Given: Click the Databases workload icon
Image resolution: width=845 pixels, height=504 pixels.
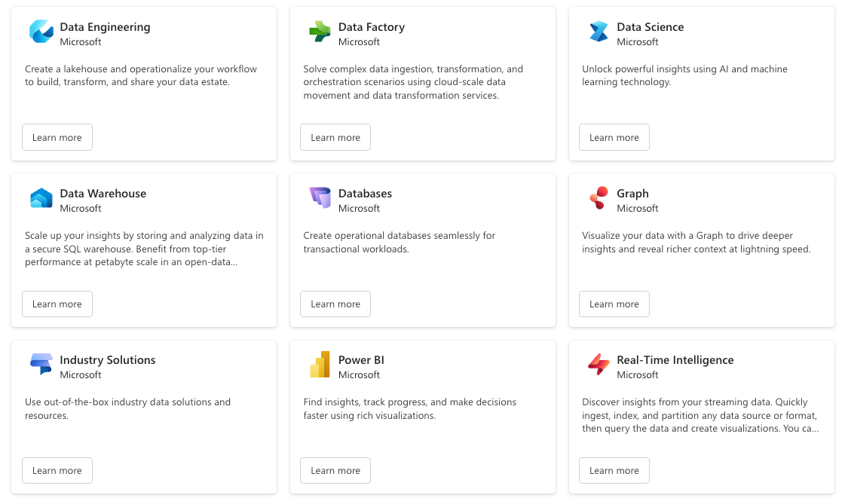Looking at the screenshot, I should point(320,197).
